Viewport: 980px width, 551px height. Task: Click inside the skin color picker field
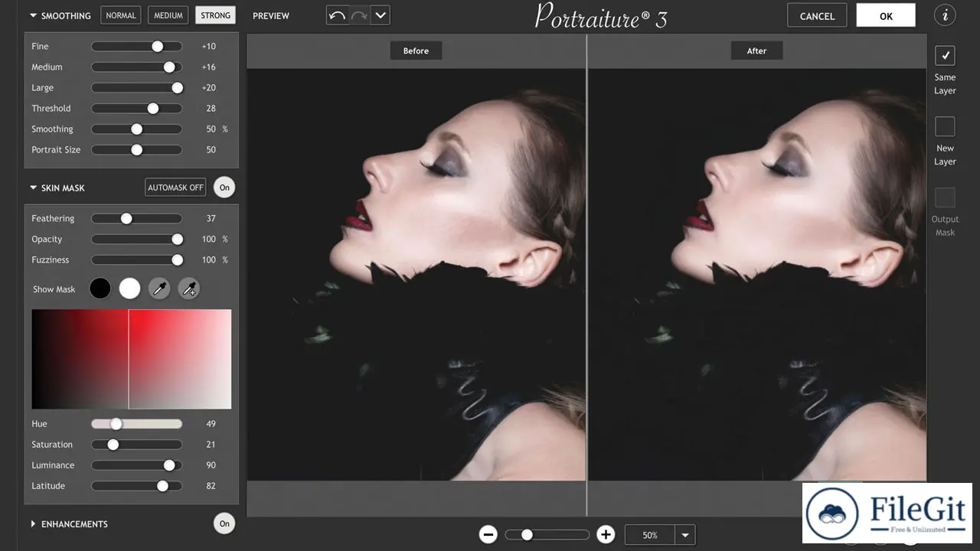click(x=131, y=359)
